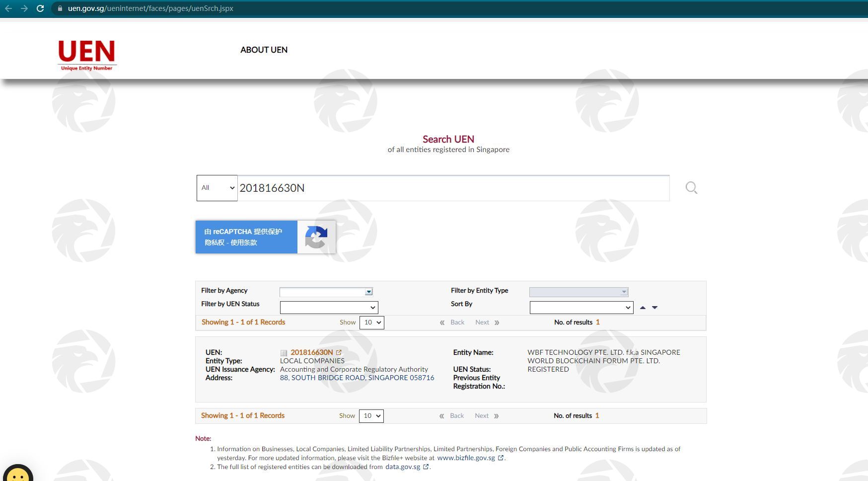Click the browser address bar URL
Image resolution: width=868 pixels, height=481 pixels.
(150, 8)
